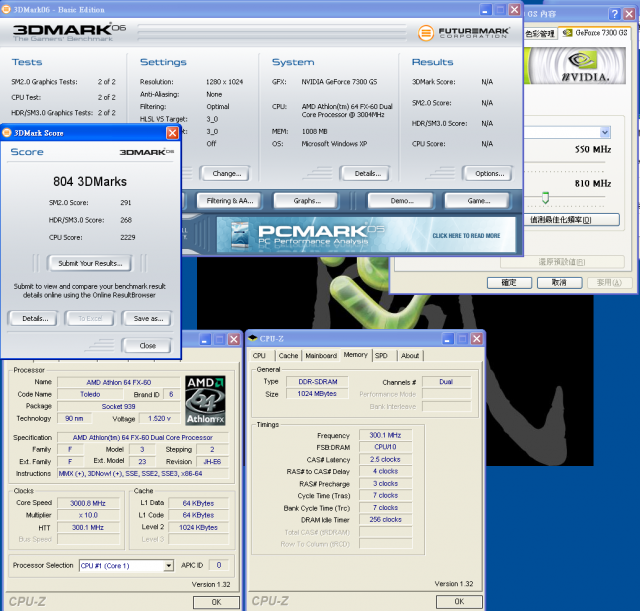640x611 pixels.
Task: Click the CAS# Latency value 2.5 clocks
Action: pyautogui.click(x=385, y=459)
